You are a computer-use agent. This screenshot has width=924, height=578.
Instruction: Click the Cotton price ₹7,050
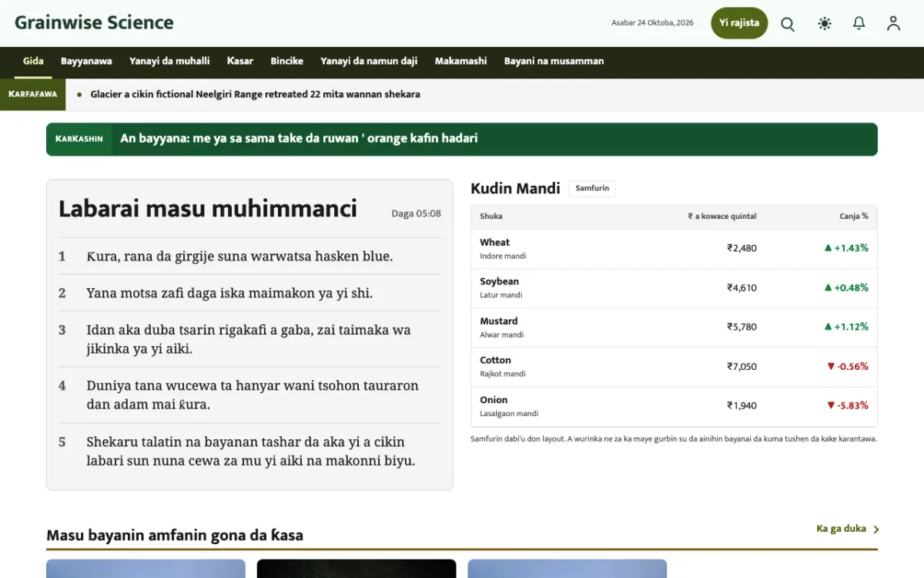pos(742,366)
